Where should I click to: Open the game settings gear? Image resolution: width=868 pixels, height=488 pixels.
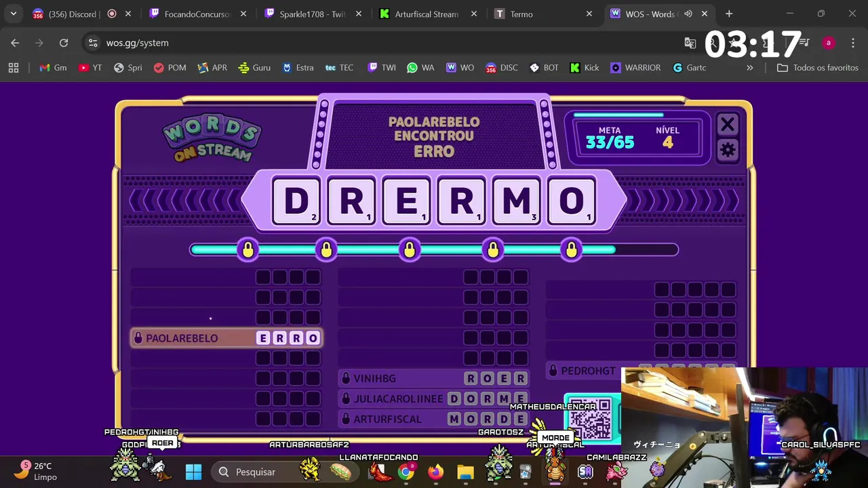coord(728,150)
